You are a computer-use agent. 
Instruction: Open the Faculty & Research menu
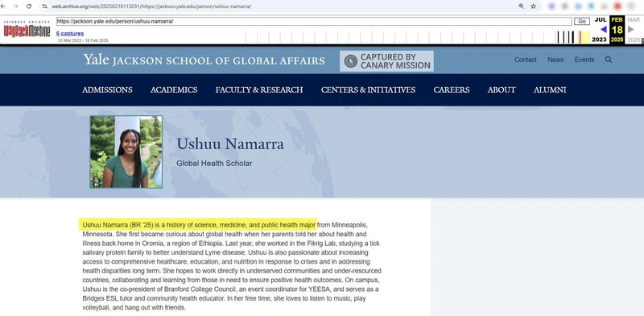(x=259, y=89)
